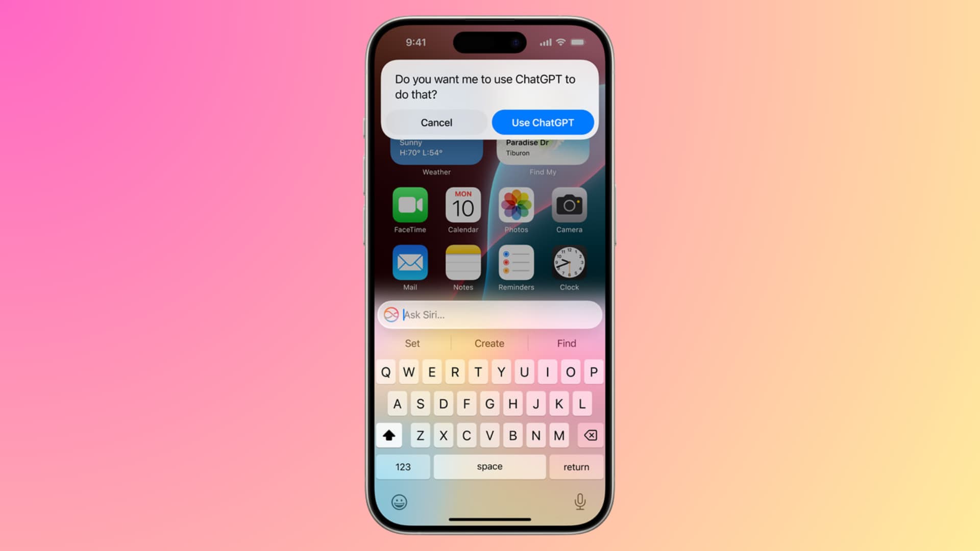The width and height of the screenshot is (980, 551).
Task: Tap the emoji keyboard icon
Action: pyautogui.click(x=401, y=501)
